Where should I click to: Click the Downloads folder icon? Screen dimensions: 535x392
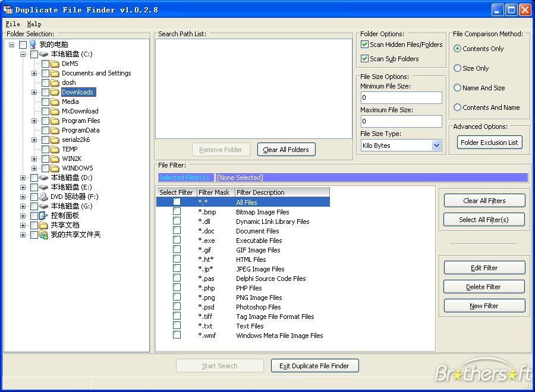(55, 92)
